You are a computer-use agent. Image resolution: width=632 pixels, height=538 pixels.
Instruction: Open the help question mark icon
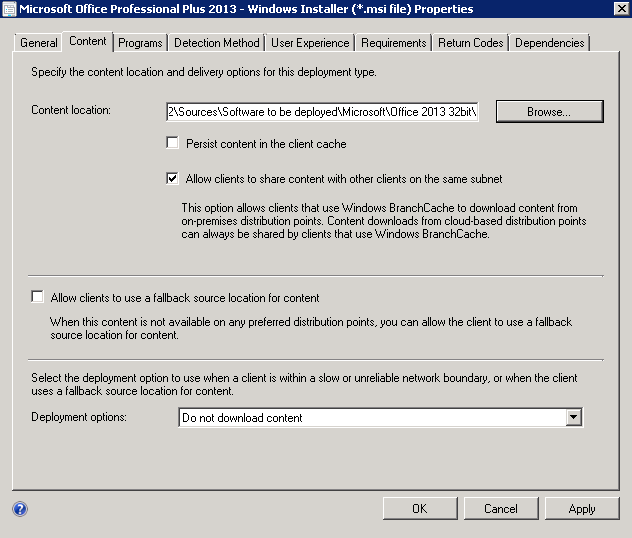[x=20, y=509]
